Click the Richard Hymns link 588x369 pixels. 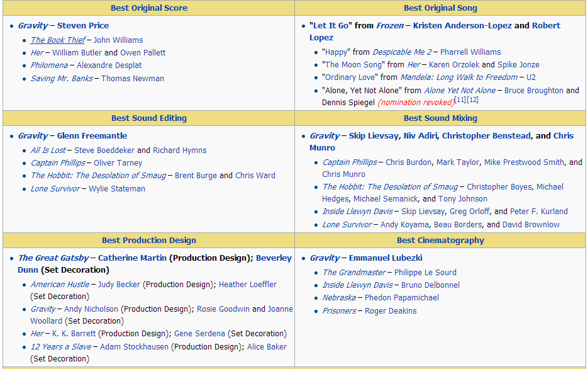pyautogui.click(x=180, y=150)
